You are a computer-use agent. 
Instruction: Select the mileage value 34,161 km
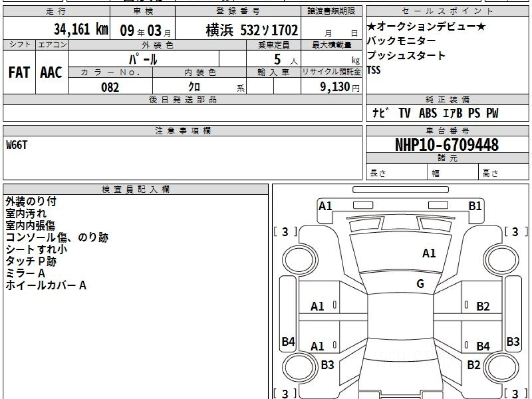tap(81, 29)
